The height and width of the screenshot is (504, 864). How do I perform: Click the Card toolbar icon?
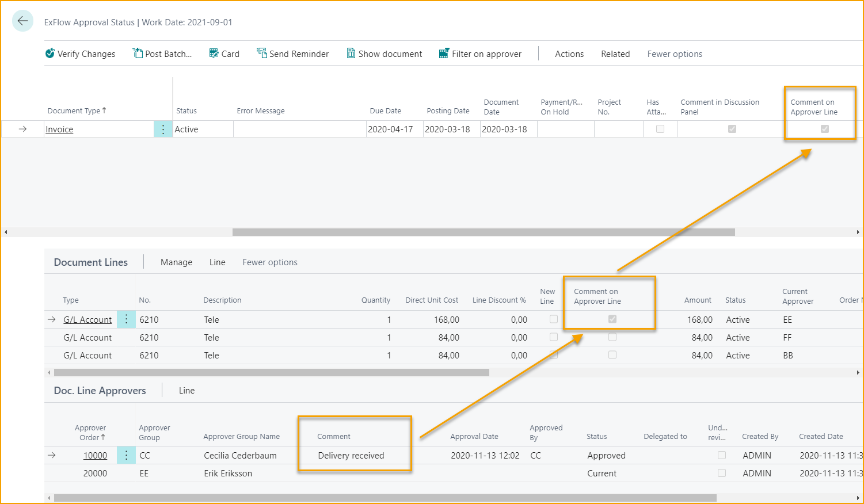coord(214,53)
